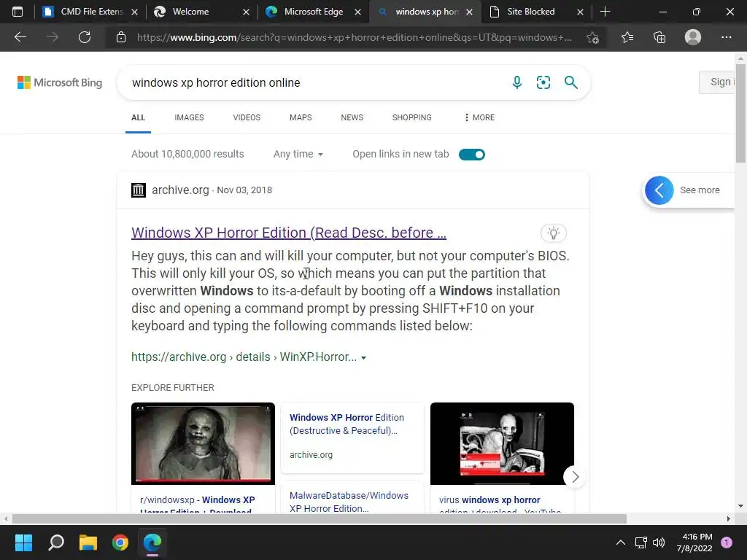
Task: Toggle Open links in new tab
Action: point(472,155)
